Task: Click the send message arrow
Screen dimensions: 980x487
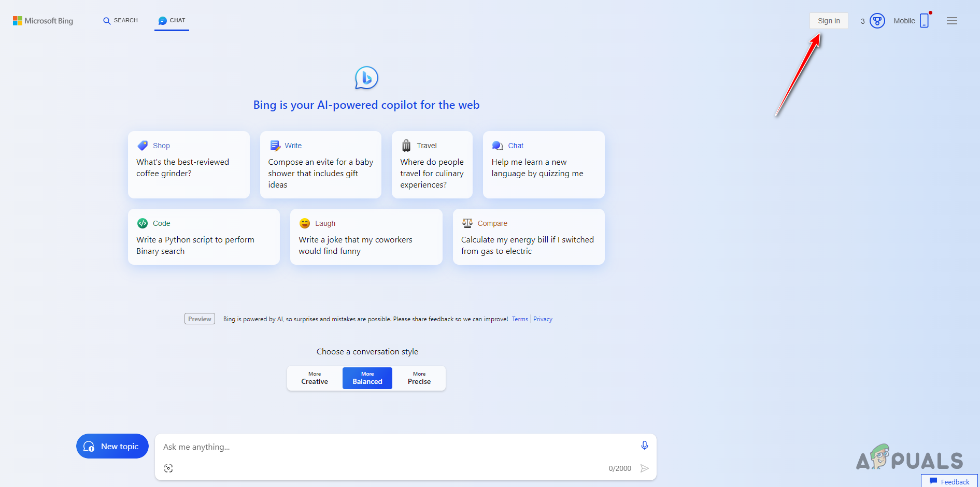Action: pos(645,468)
